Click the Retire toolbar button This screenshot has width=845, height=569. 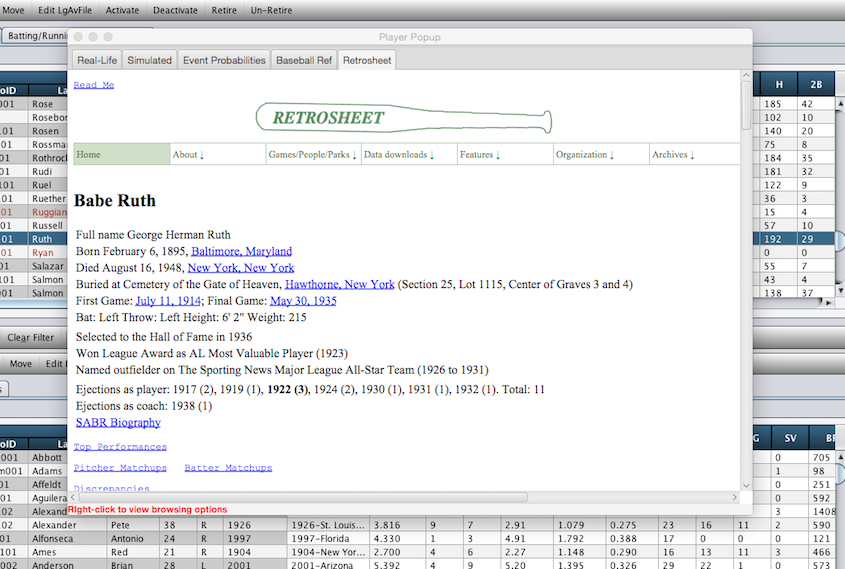click(224, 10)
